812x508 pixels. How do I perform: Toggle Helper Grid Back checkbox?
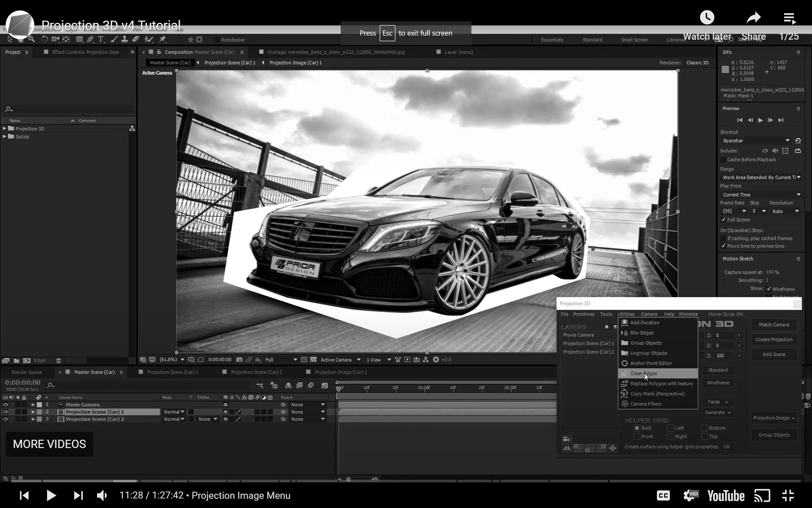click(637, 428)
